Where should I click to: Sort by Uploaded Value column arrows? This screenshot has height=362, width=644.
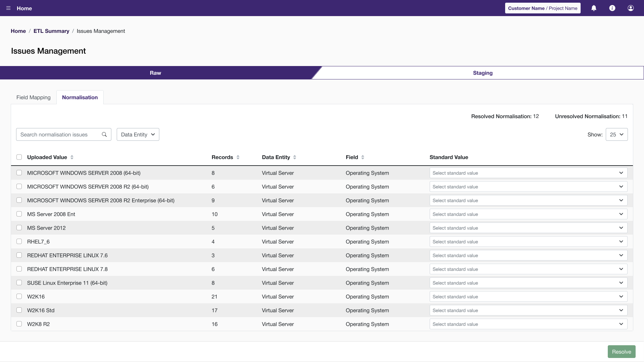(72, 157)
